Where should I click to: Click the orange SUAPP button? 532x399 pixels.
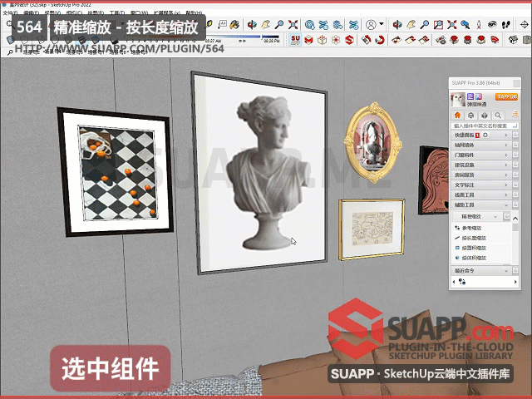(x=506, y=97)
